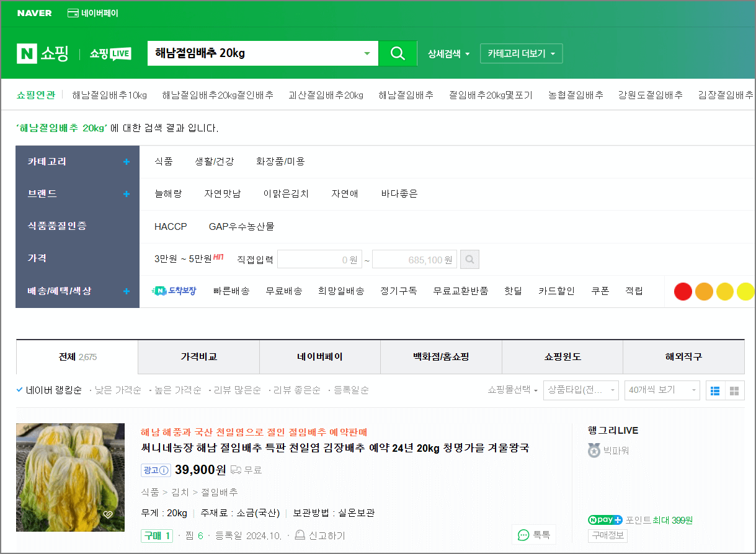Click heart icon on cabbage thumbnail
Viewport: 756px width, 554px height.
[107, 514]
